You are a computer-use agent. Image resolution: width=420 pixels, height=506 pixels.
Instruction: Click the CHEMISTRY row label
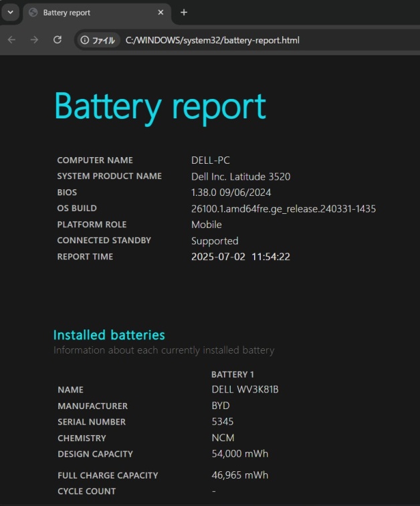[x=82, y=438]
